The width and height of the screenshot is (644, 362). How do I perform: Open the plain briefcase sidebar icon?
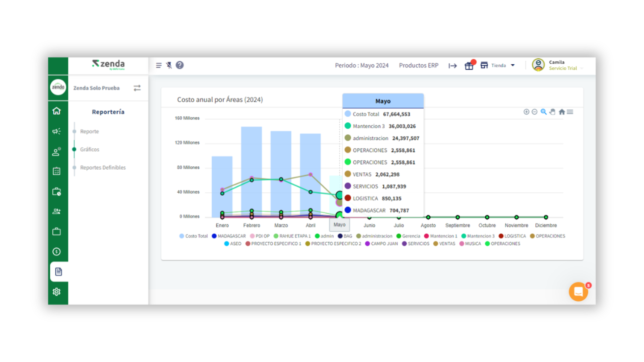pos(57,232)
